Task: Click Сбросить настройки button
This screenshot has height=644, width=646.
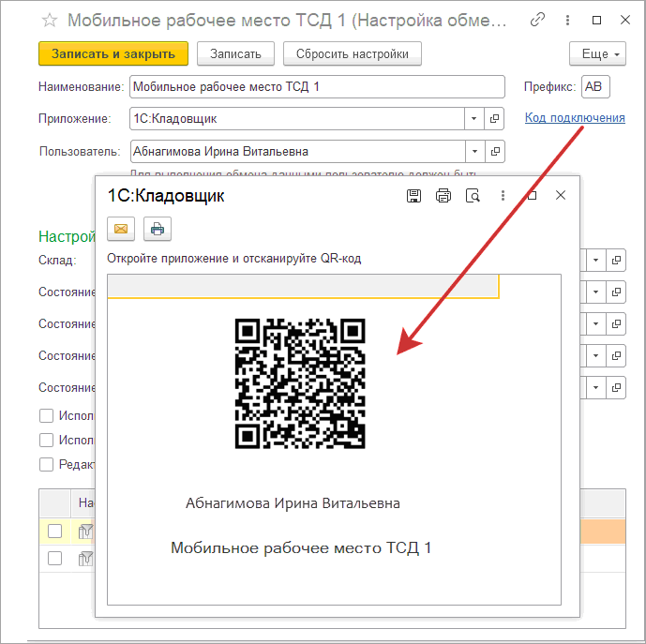Action: (x=353, y=53)
